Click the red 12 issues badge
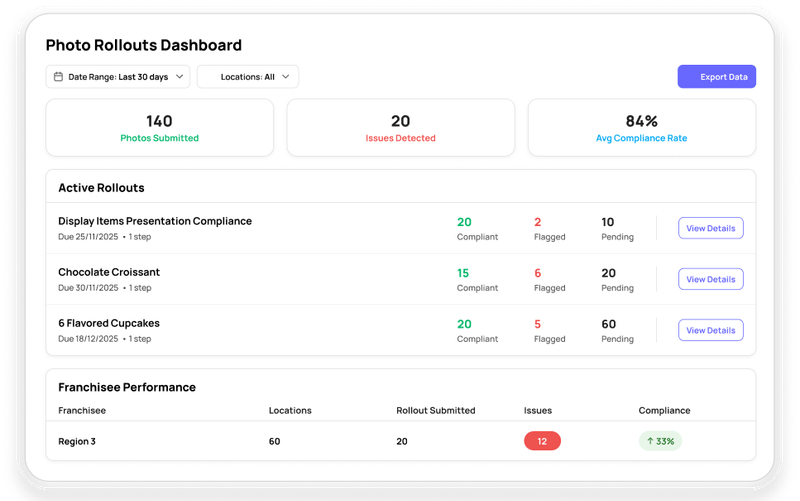Screen dimensions: 800x501 542,441
